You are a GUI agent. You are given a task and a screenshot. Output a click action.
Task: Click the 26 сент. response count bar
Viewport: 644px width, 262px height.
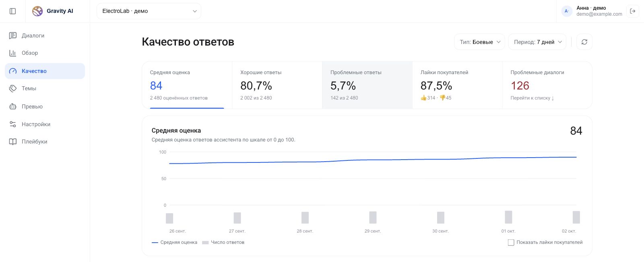(x=169, y=218)
